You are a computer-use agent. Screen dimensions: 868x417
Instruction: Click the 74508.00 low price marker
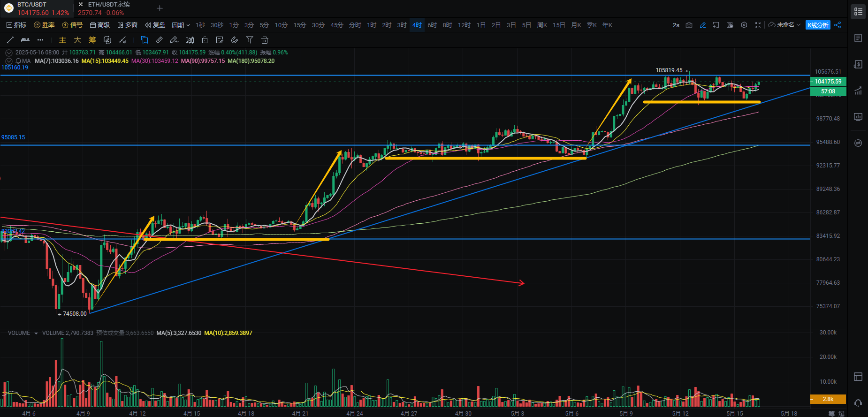[75, 314]
